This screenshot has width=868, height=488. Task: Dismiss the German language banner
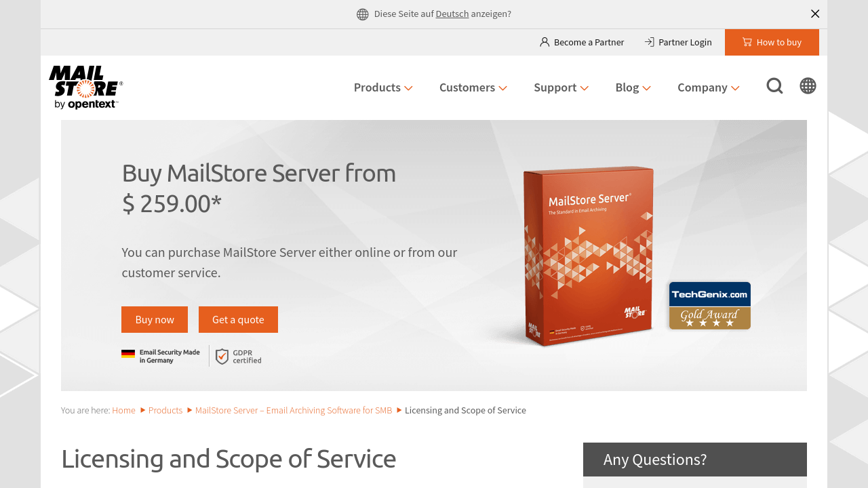click(815, 14)
